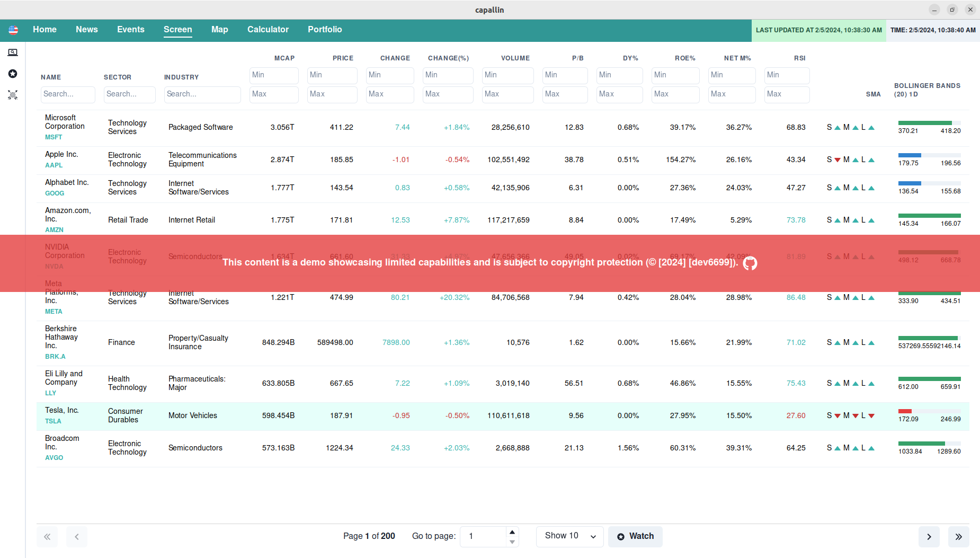Click the US flag country selector icon
Image resolution: width=980 pixels, height=558 pixels.
coord(13,30)
